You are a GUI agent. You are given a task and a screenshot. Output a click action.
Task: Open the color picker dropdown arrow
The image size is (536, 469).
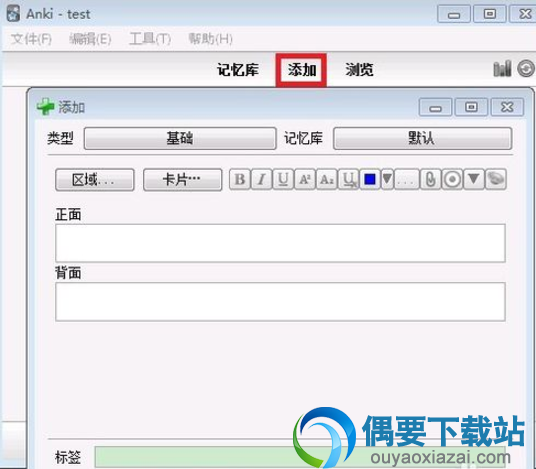(387, 179)
